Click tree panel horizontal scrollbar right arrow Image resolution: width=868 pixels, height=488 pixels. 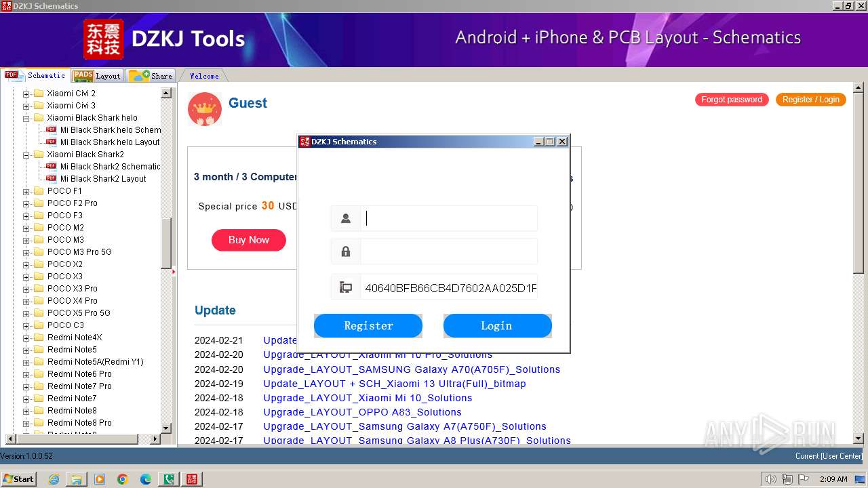coord(155,439)
